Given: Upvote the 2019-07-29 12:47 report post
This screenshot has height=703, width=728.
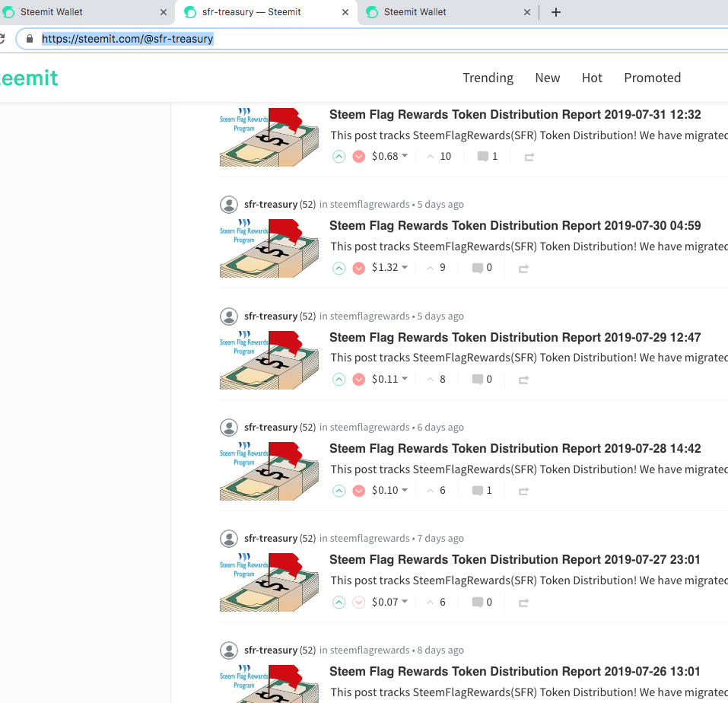Looking at the screenshot, I should click(x=339, y=380).
